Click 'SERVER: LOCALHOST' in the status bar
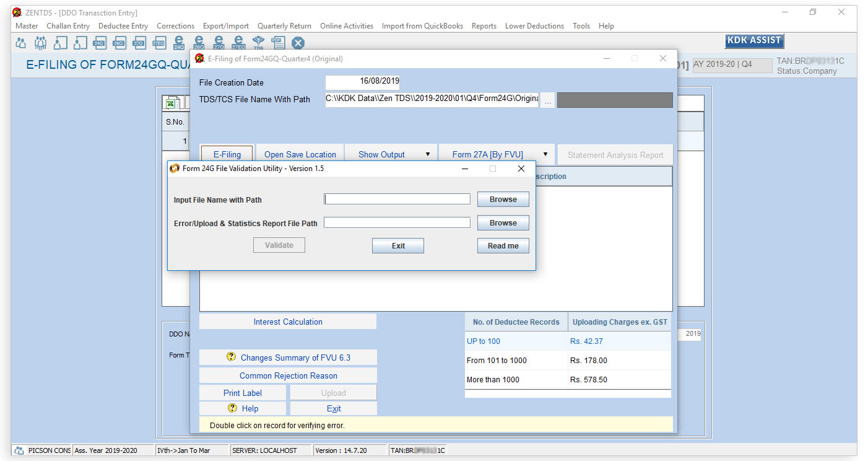 click(270, 450)
